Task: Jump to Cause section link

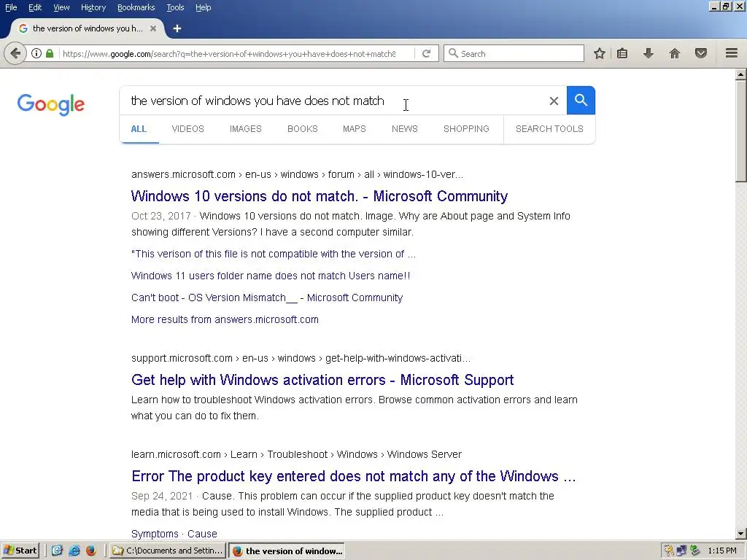Action: click(202, 534)
